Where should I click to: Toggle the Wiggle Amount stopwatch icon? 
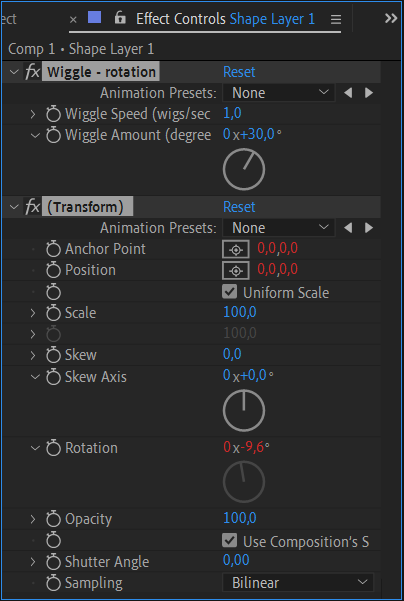[53, 135]
